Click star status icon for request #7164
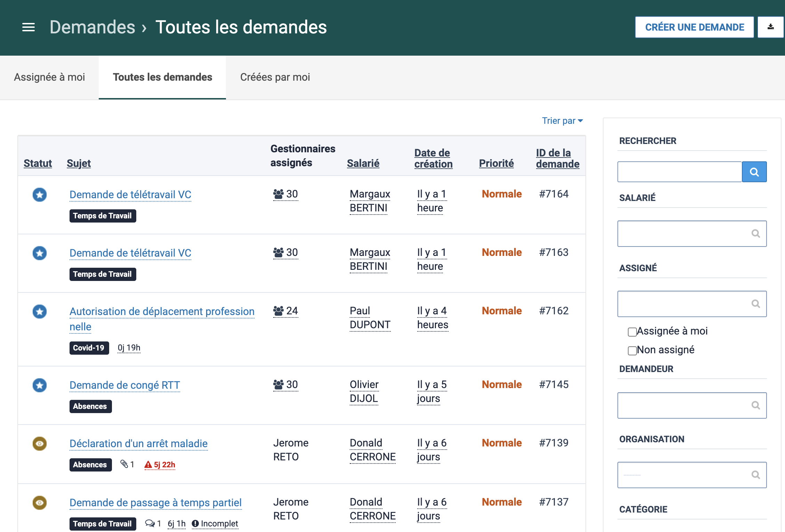This screenshot has width=785, height=532. pos(40,195)
